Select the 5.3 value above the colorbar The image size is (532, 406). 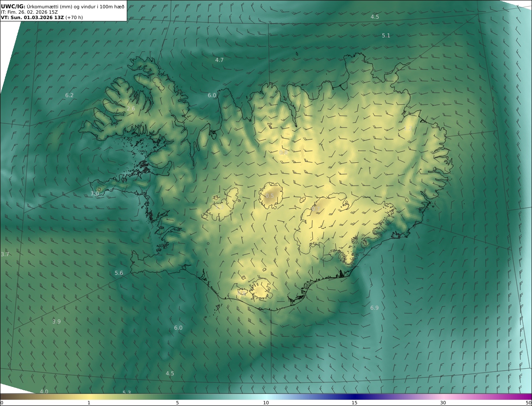pyautogui.click(x=127, y=392)
